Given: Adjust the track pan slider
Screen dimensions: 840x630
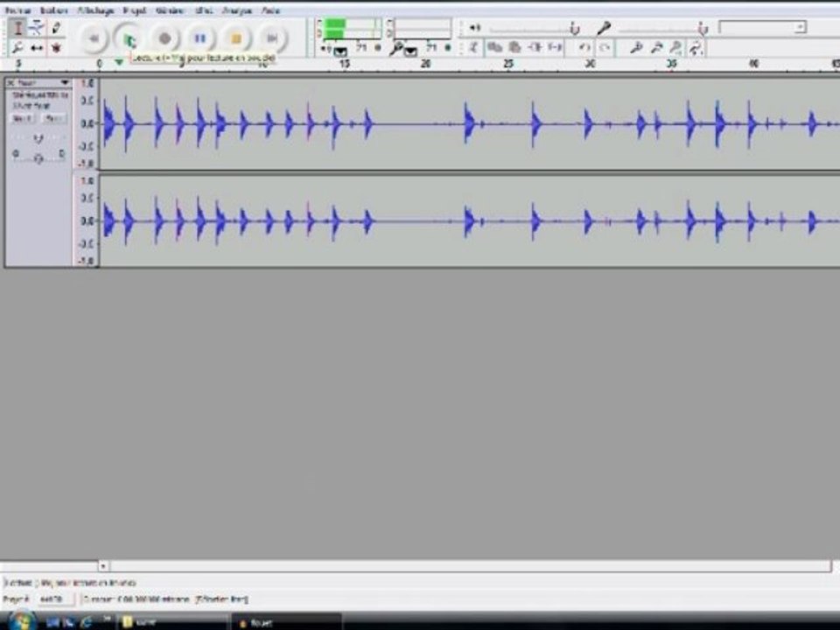Looking at the screenshot, I should 38,157.
